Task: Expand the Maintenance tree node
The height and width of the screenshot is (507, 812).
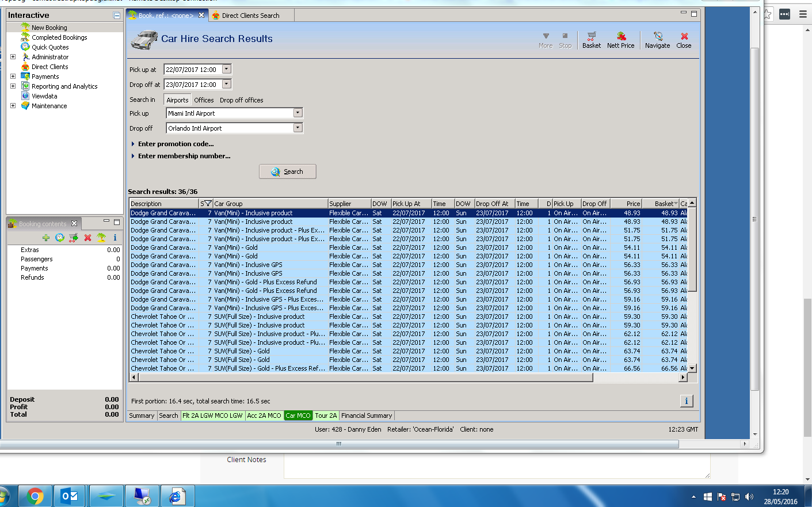Action: point(13,106)
